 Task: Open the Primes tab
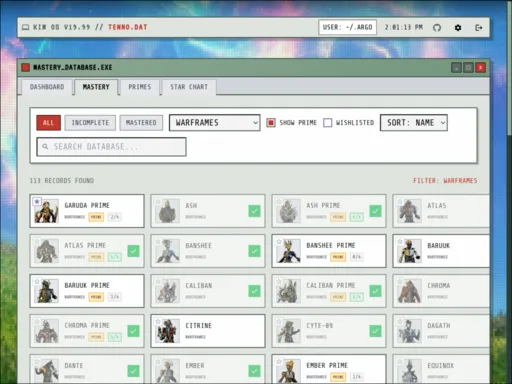[140, 87]
